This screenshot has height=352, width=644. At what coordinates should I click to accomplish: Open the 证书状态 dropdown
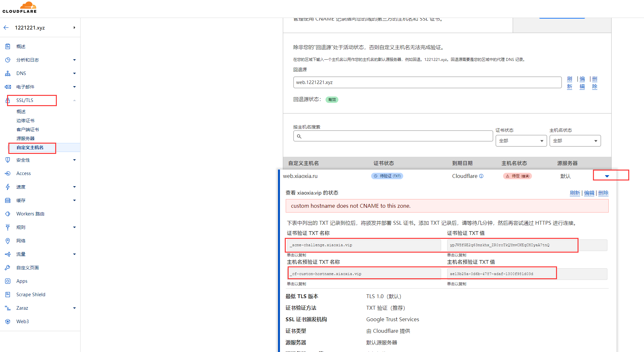point(521,141)
